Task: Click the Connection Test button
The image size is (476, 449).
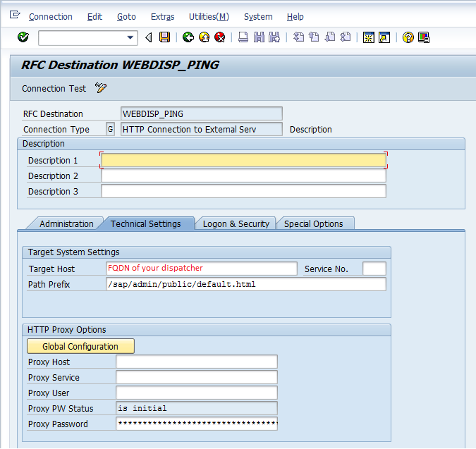Action: tap(54, 88)
